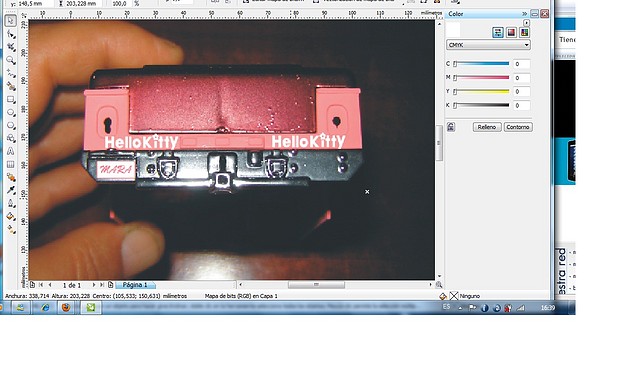
Task: Select the Zoom magnifier tool
Action: [11, 60]
